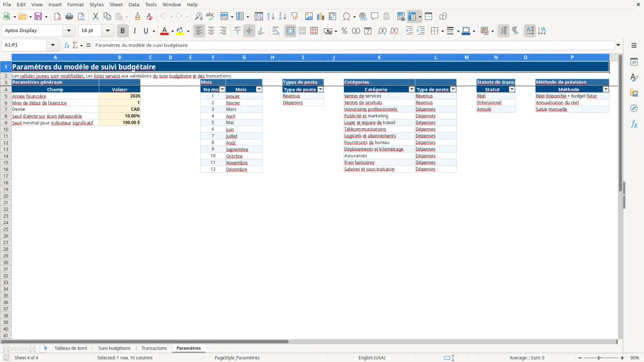Open the Name Box dropdown arrow
Screen dimensions: 644x362
click(53, 45)
